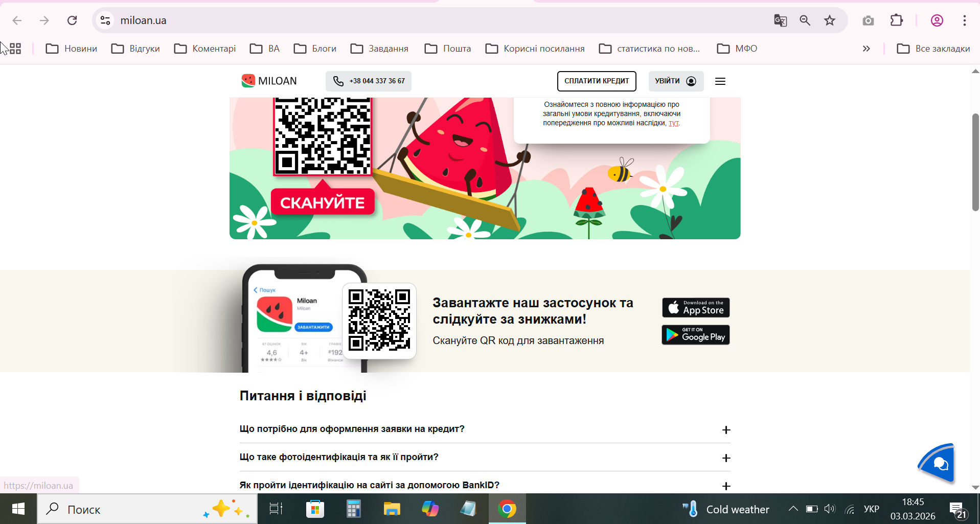
Task: Bookmark this page with the star
Action: pos(830,20)
